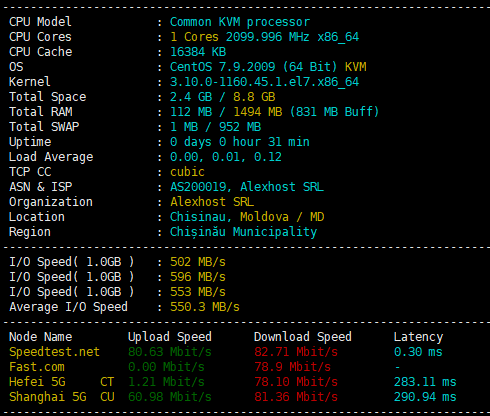Click the TCP CC value 'cubic'
Screen dimensions: 490x416
click(x=187, y=172)
